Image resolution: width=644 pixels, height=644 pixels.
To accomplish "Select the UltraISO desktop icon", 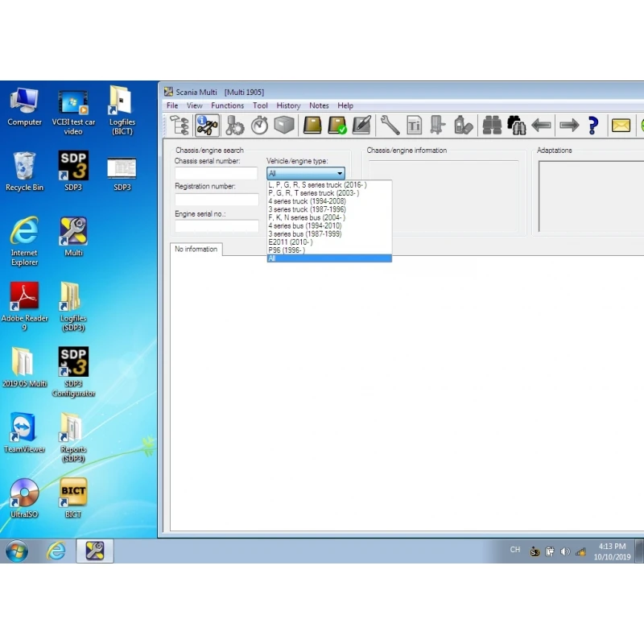I will [x=24, y=498].
